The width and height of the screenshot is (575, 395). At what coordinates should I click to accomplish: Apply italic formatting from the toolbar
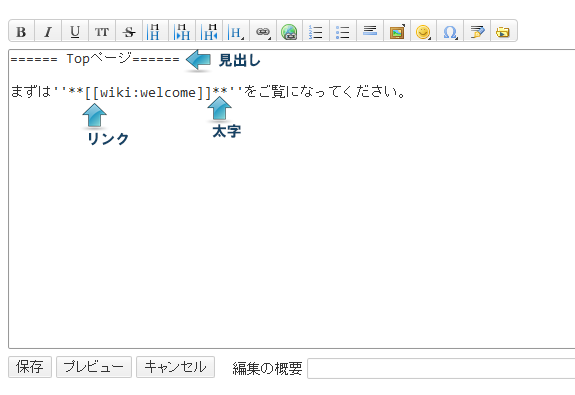(48, 32)
